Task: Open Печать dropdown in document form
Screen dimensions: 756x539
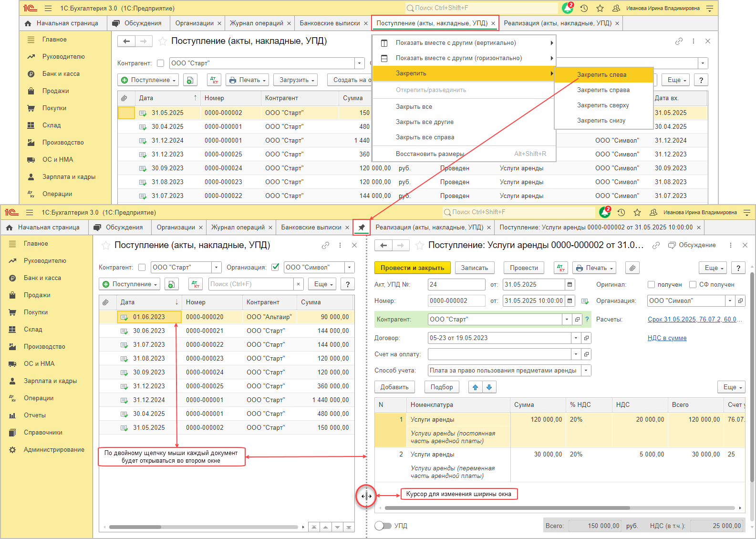Action: pos(594,268)
